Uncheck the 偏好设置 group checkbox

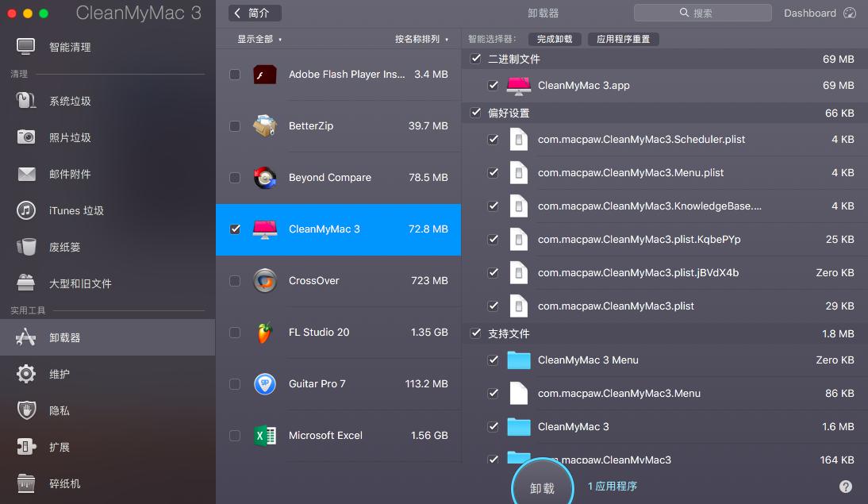click(475, 113)
